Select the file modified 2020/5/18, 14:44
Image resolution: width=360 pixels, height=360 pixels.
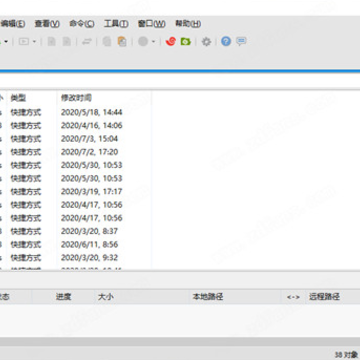pyautogui.click(x=92, y=112)
